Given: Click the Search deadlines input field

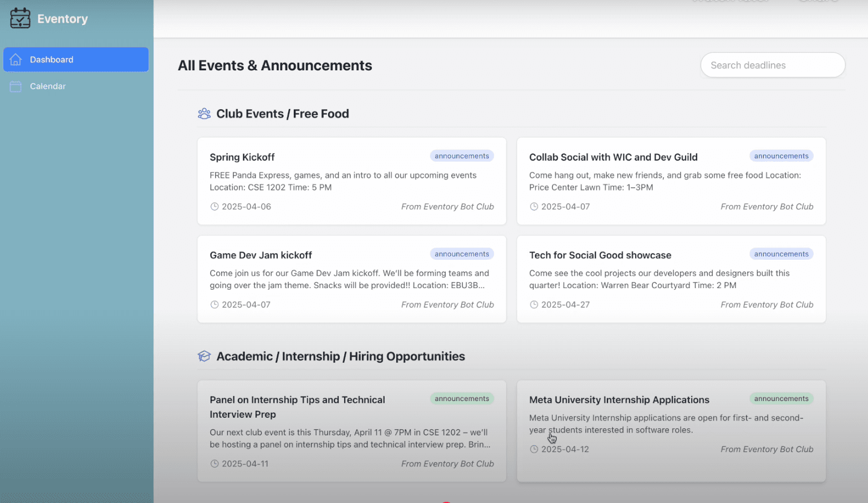Looking at the screenshot, I should 772,65.
